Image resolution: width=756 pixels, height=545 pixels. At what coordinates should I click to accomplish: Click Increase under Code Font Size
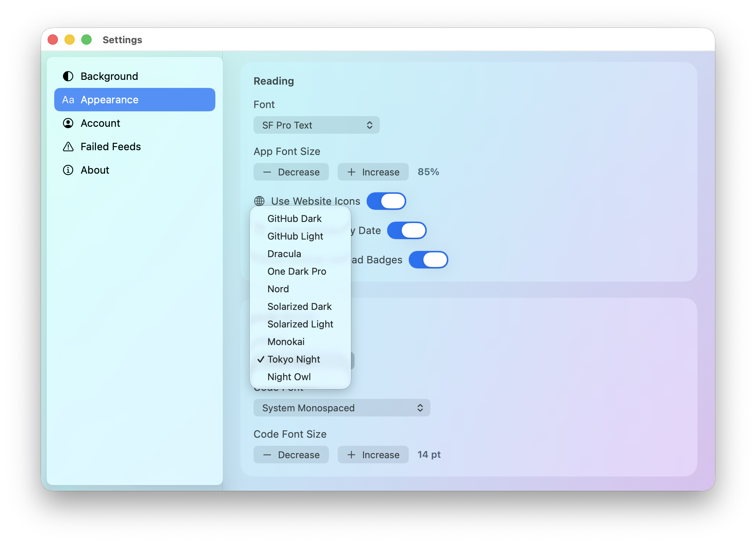tap(373, 455)
